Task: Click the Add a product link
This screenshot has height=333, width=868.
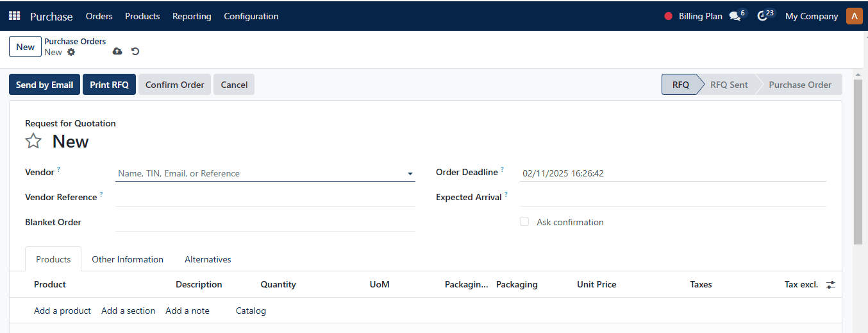Action: pyautogui.click(x=62, y=311)
